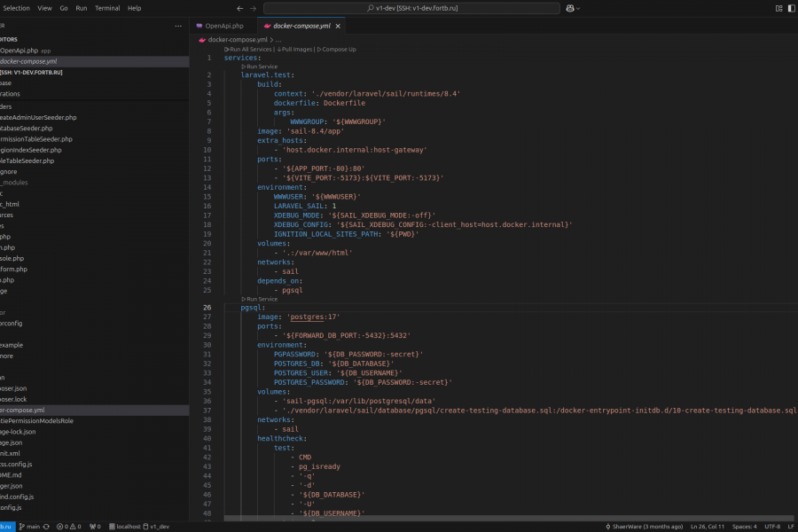Image resolution: width=798 pixels, height=532 pixels.
Task: Open the Copilot chat icon in title bar
Action: 570,8
